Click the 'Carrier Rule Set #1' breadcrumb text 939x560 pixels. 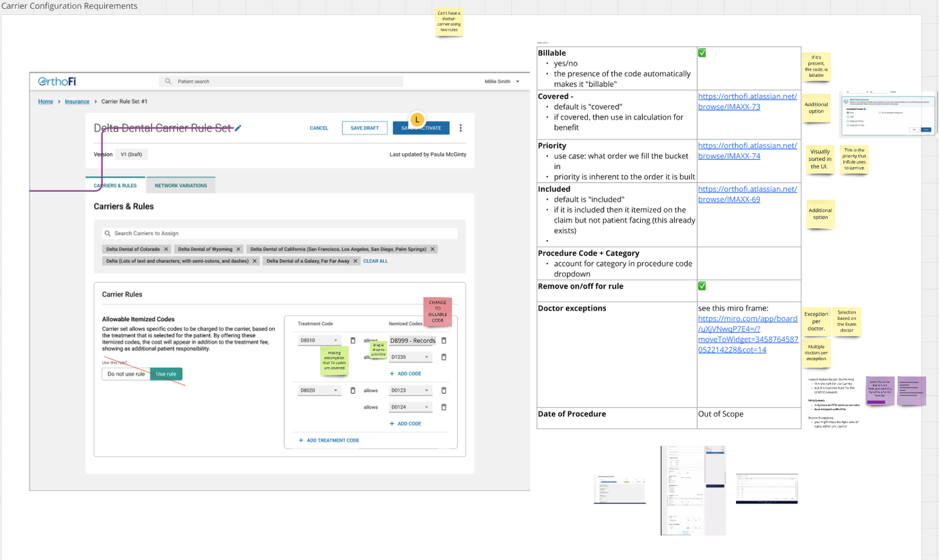(x=125, y=101)
